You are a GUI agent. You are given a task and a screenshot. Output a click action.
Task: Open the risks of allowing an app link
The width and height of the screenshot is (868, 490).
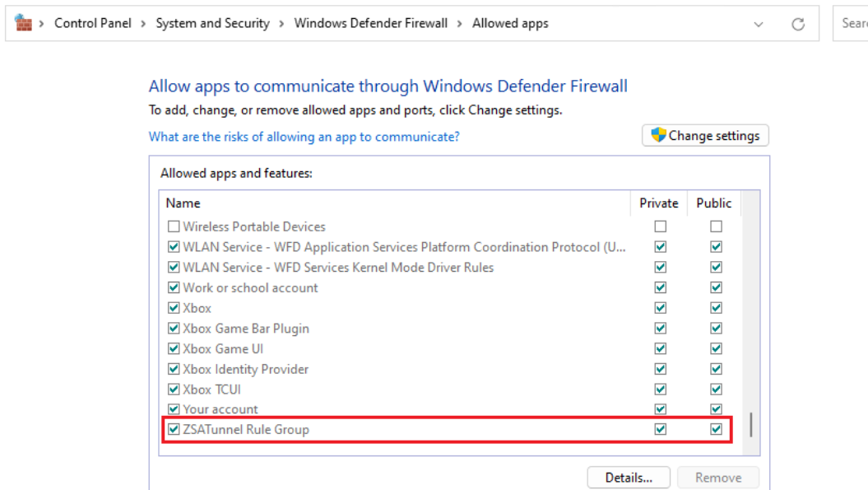[x=304, y=137]
